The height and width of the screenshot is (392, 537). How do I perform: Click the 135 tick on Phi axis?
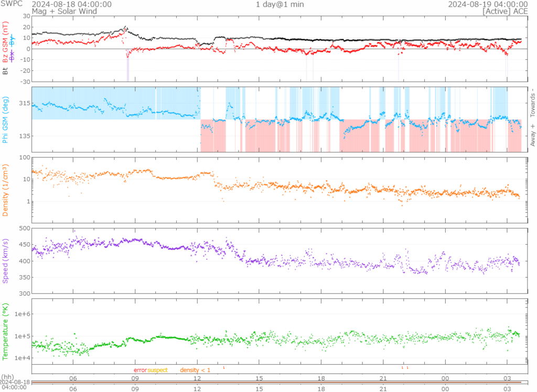tap(25, 136)
